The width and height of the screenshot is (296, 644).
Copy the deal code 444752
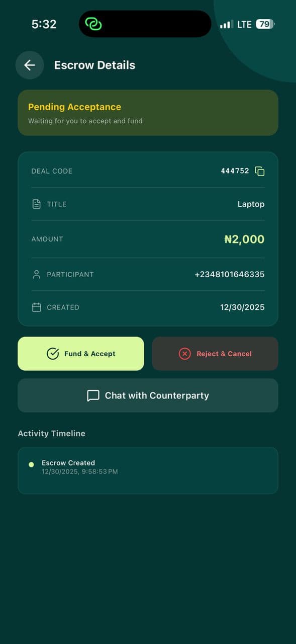coord(259,171)
